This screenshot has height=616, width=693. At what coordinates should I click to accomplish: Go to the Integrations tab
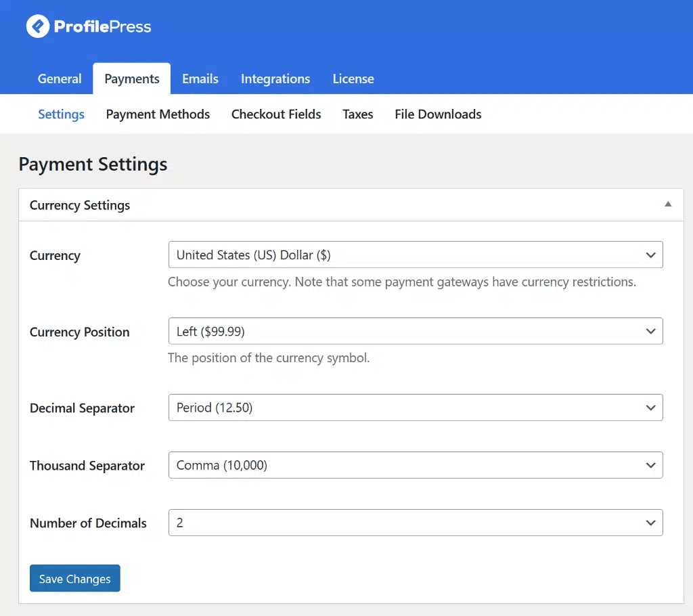[x=275, y=79]
